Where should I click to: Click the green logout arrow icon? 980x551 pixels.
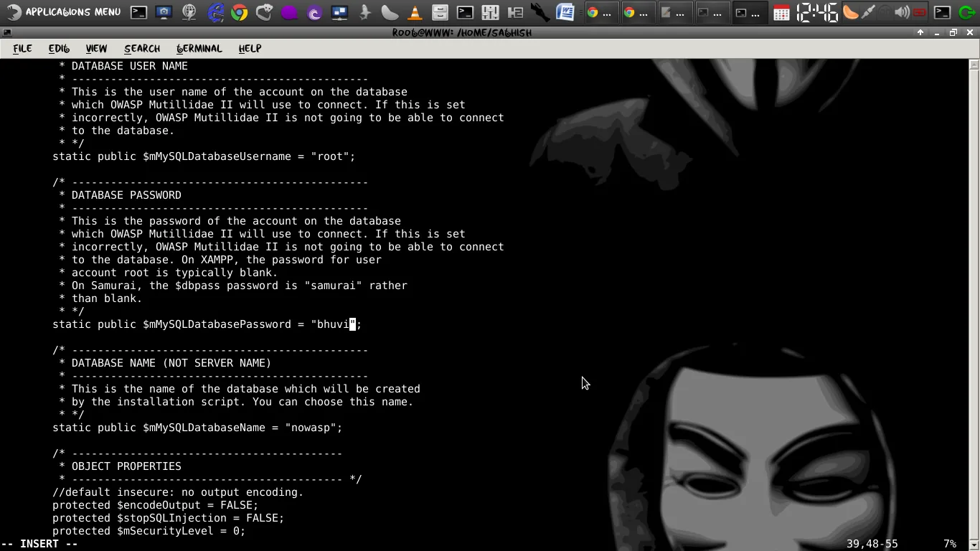(x=967, y=12)
